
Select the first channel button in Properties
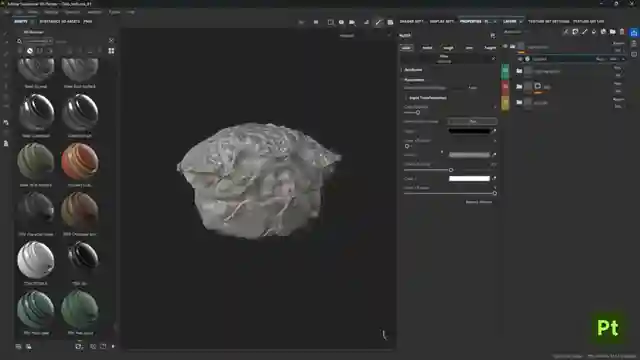tap(406, 48)
